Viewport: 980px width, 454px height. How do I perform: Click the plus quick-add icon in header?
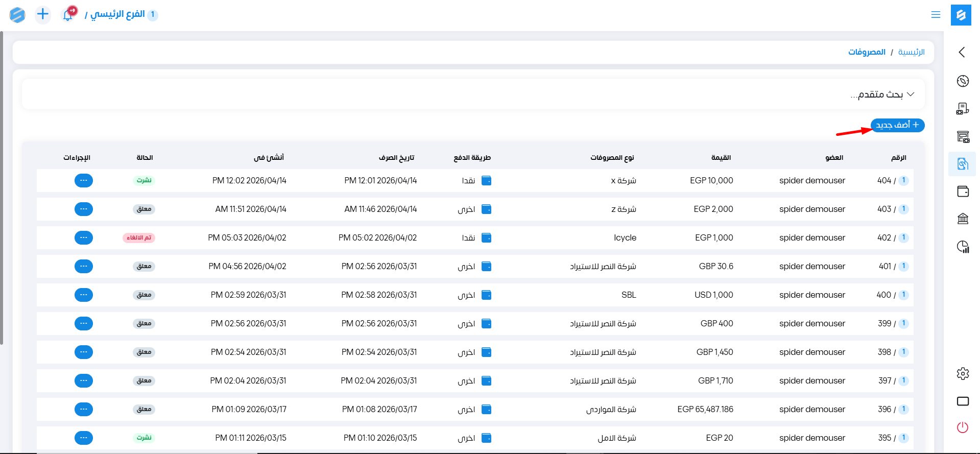(43, 14)
